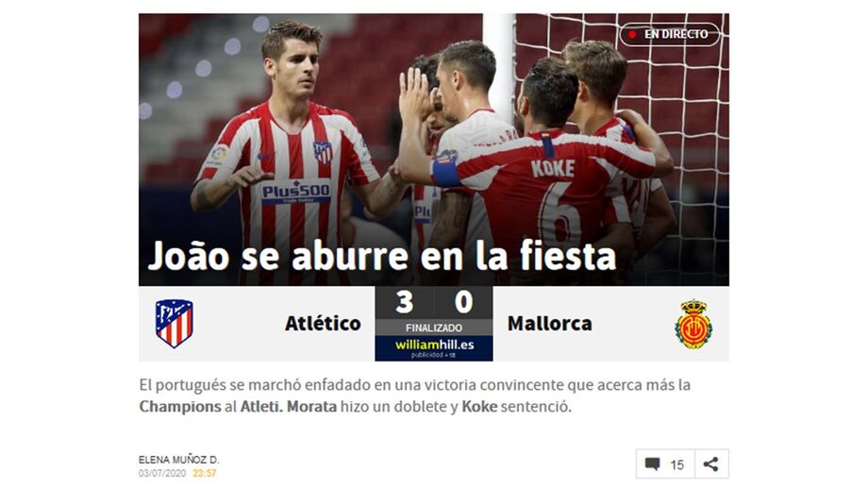Follow the Koke bold link in summary
The image size is (868, 489).
click(479, 407)
